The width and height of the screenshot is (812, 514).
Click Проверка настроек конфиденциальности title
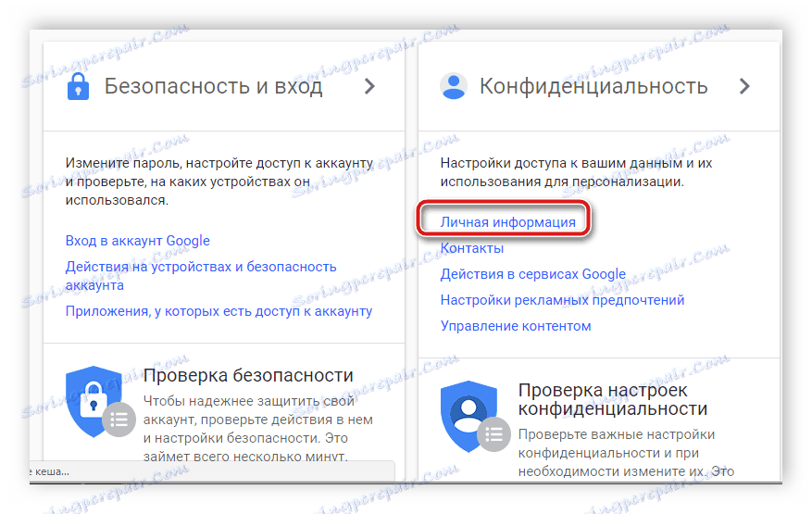[x=613, y=399]
